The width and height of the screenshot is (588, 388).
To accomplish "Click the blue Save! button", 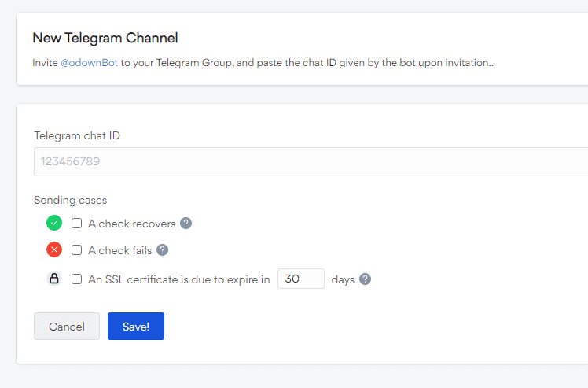I will 136,327.
